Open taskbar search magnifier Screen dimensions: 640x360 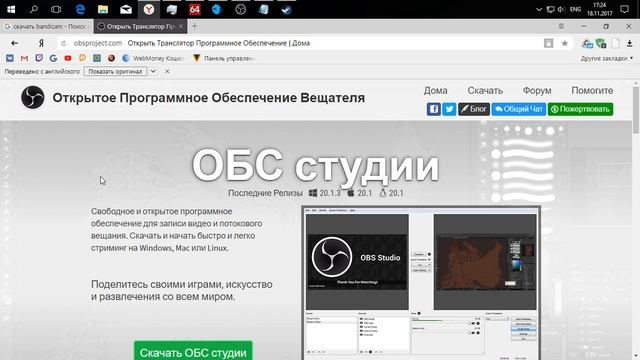34,9
